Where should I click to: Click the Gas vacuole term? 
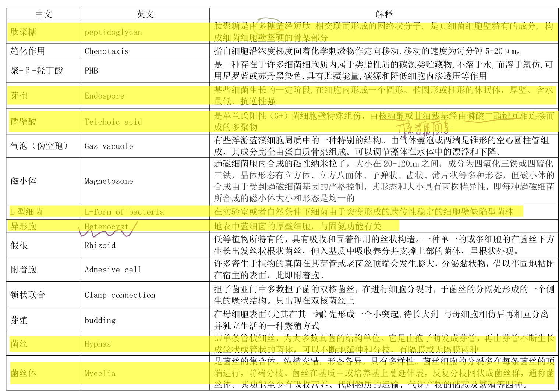109,146
